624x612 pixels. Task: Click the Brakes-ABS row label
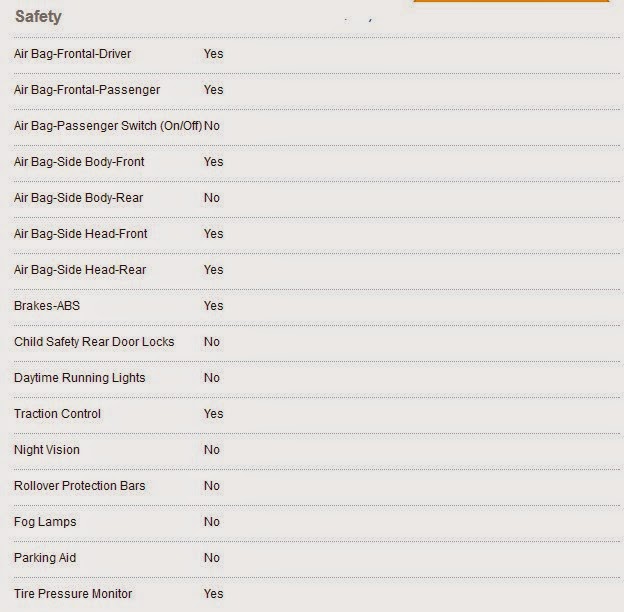pyautogui.click(x=47, y=306)
